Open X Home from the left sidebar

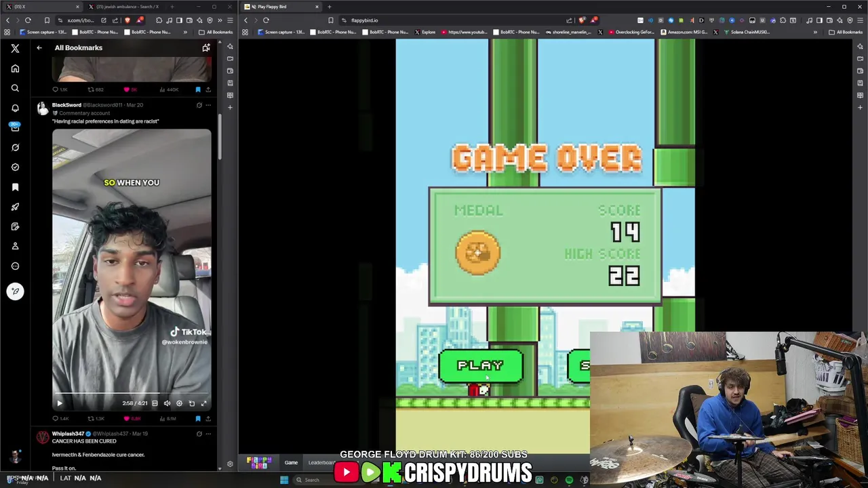15,68
